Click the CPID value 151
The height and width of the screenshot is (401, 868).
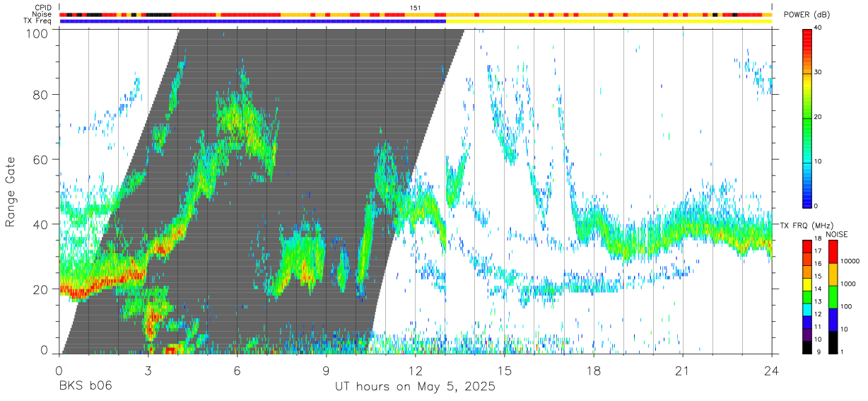416,8
